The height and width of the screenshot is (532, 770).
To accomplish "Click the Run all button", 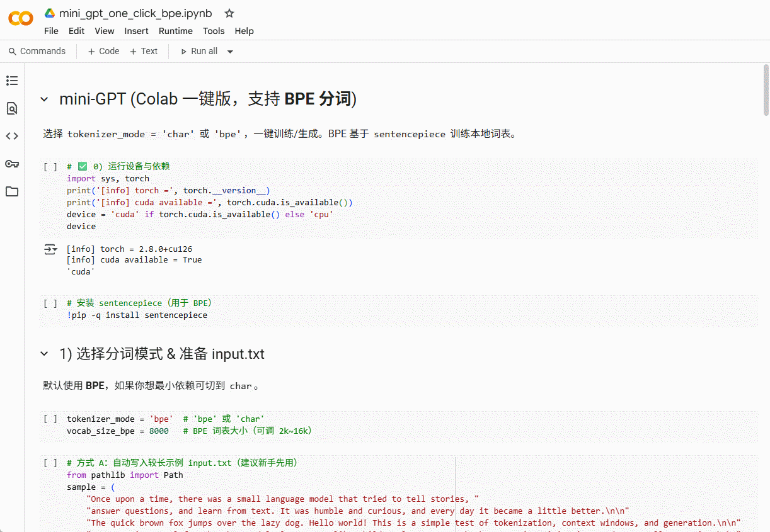I will (198, 52).
